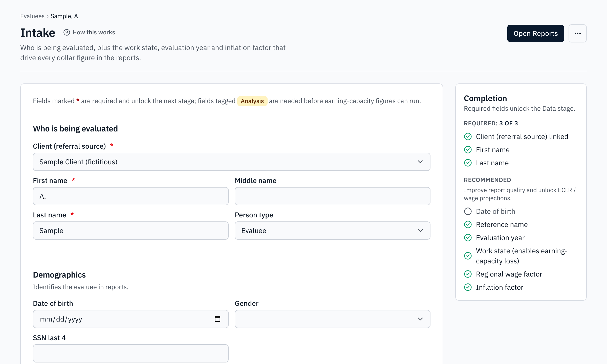Image resolution: width=607 pixels, height=364 pixels.
Task: Click the empty Date of birth circle
Action: click(468, 211)
